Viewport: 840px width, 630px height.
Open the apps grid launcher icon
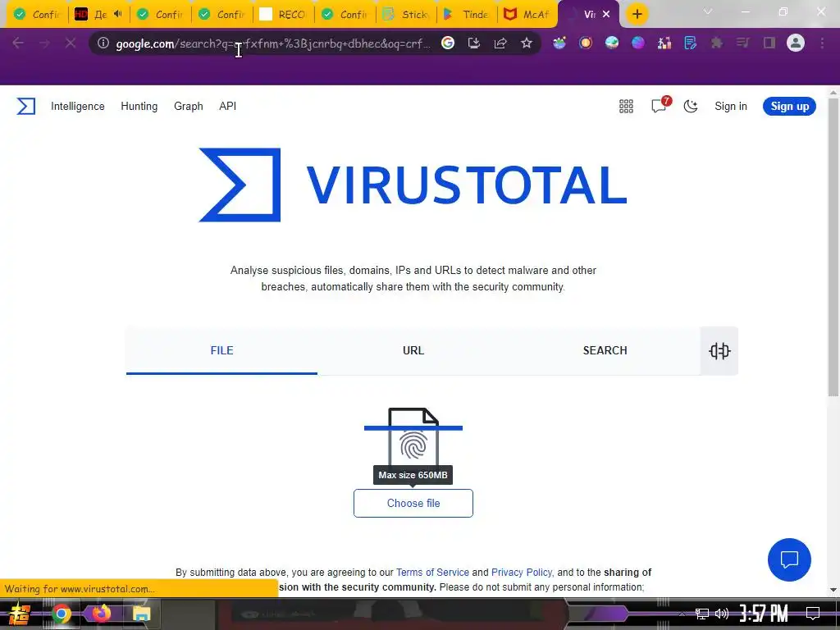[626, 106]
